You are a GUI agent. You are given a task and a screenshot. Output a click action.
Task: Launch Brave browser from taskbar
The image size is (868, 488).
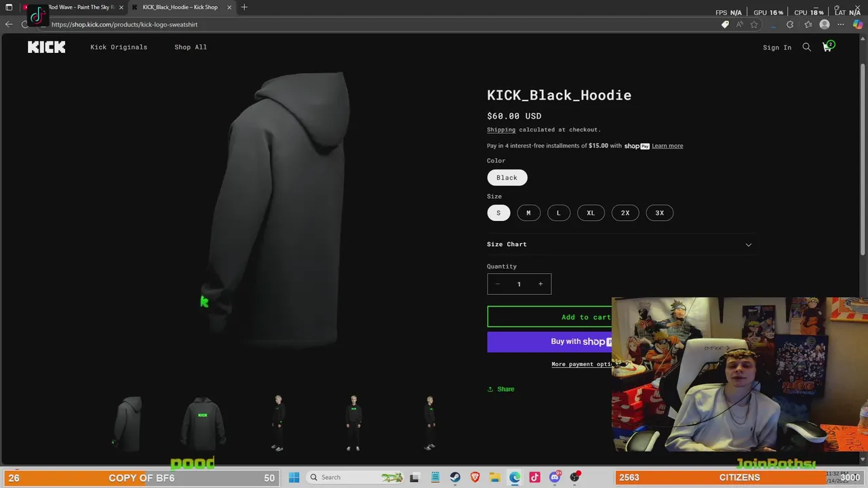point(475,477)
